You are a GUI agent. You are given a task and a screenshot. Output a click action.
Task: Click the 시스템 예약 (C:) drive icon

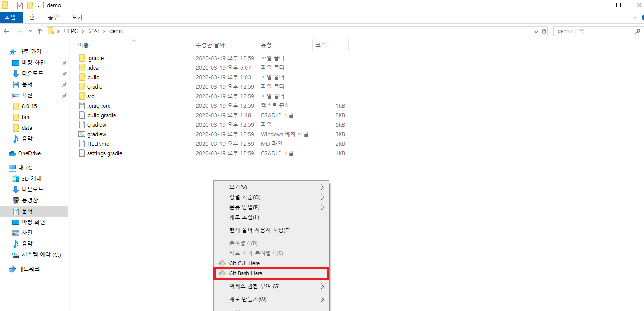16,254
